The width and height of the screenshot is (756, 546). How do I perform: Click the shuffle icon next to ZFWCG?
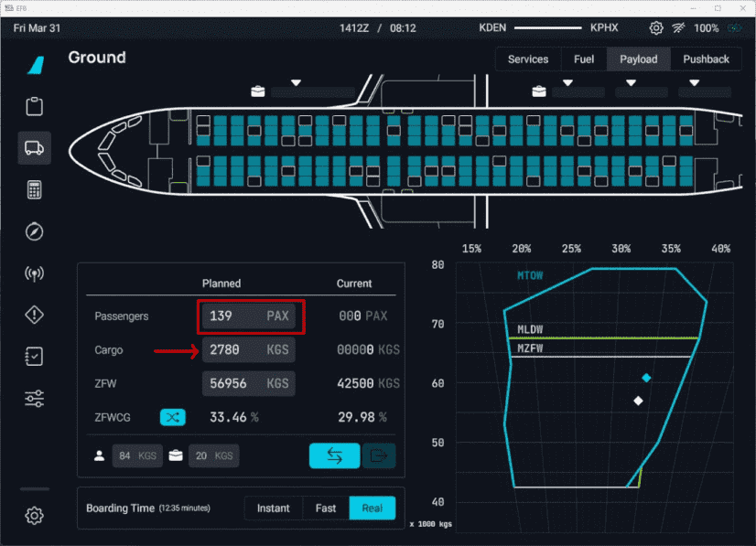173,417
